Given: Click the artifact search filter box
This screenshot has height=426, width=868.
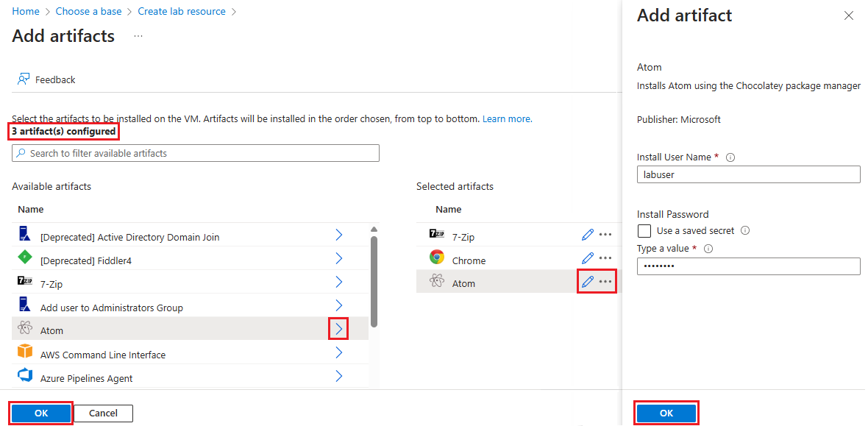Looking at the screenshot, I should click(x=195, y=152).
